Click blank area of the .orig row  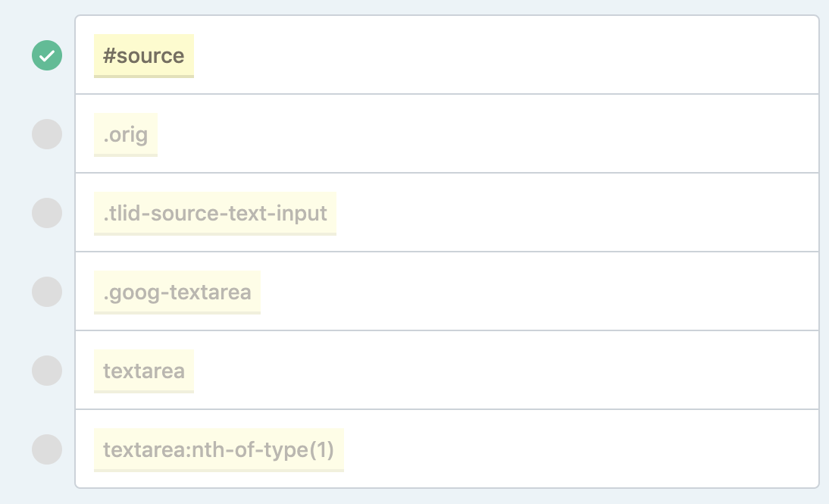pyautogui.click(x=486, y=134)
